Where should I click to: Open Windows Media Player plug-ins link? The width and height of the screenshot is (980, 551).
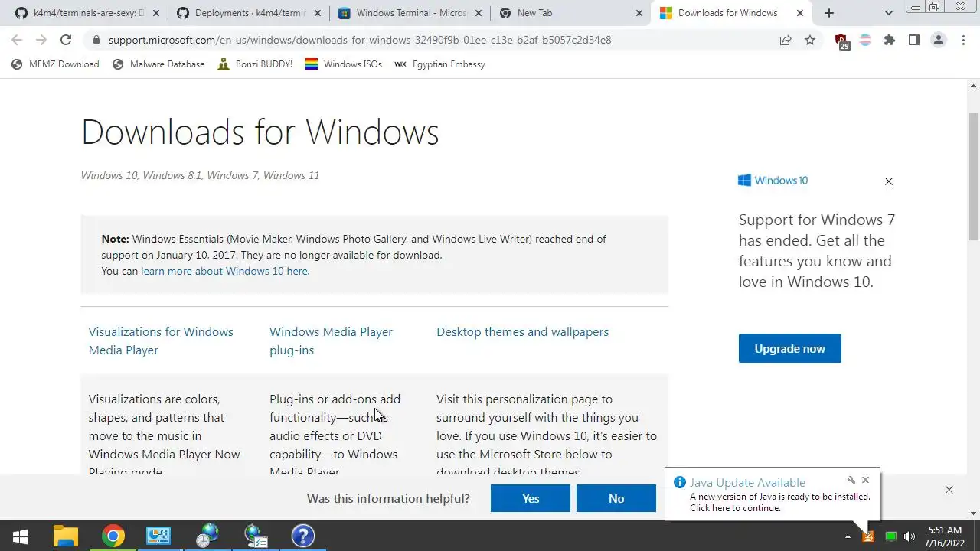pos(331,341)
